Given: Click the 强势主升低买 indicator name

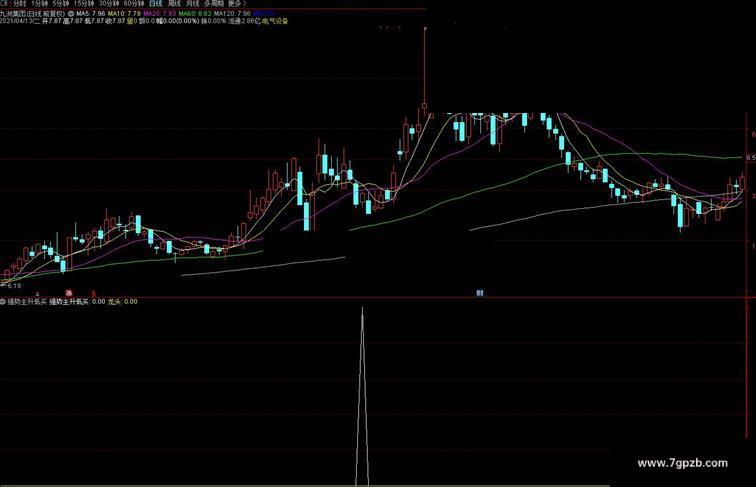Looking at the screenshot, I should click(27, 302).
